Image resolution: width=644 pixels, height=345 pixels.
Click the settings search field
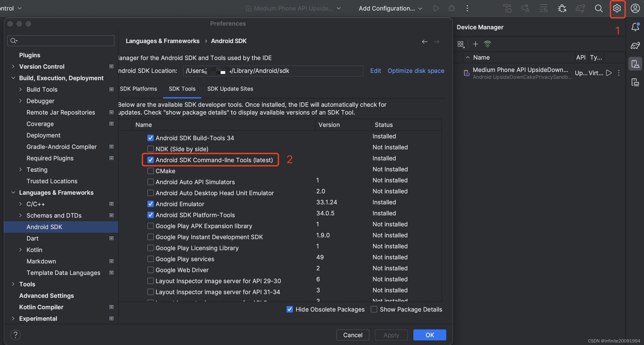(61, 41)
